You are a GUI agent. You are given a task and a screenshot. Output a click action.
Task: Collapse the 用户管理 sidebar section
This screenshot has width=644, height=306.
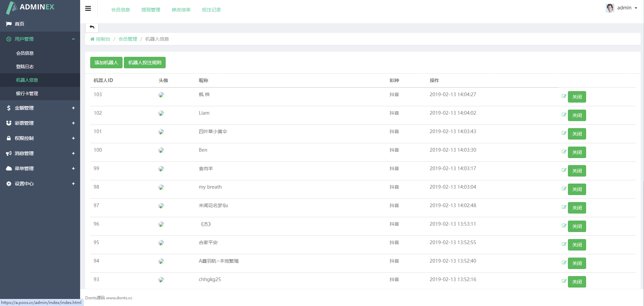pos(40,39)
